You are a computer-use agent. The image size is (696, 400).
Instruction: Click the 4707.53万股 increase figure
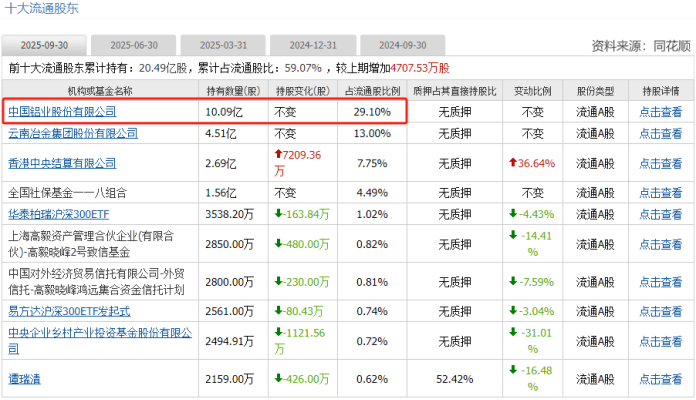[419, 68]
